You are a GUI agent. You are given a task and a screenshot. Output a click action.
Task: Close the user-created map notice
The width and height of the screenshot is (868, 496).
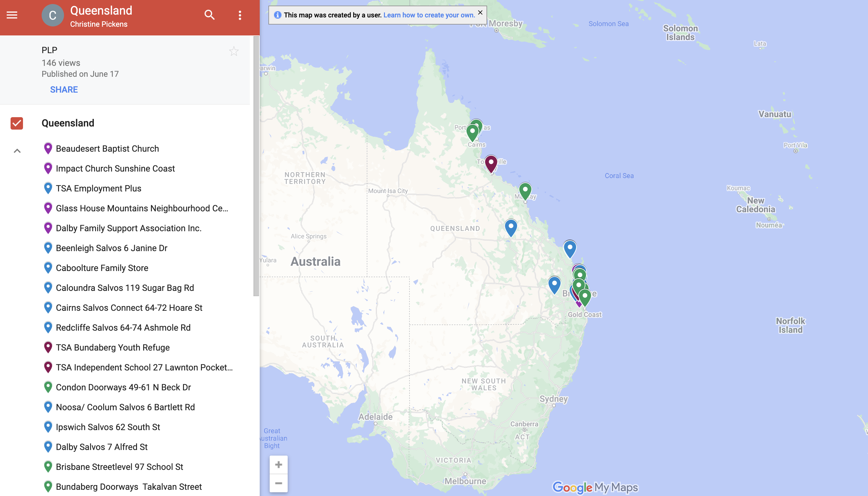(x=480, y=12)
